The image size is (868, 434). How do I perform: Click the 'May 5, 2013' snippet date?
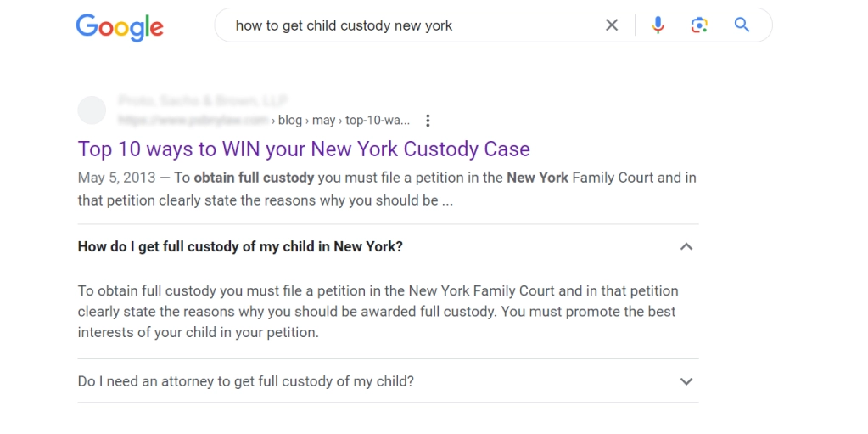tap(117, 178)
